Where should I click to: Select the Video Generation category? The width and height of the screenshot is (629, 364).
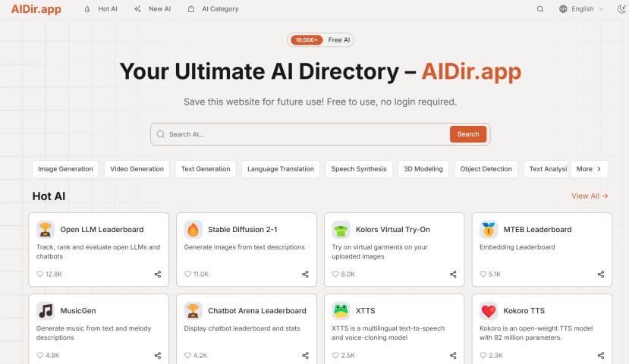click(x=137, y=169)
